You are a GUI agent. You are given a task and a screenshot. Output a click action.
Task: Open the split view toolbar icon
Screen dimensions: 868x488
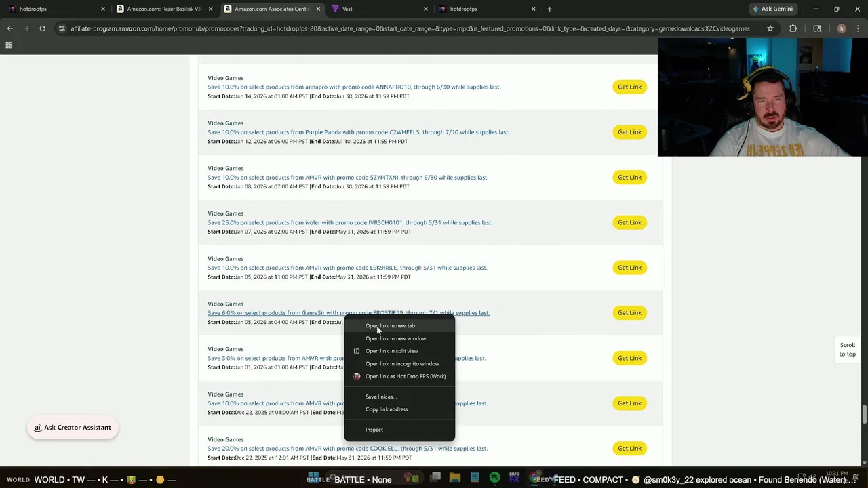click(x=817, y=28)
